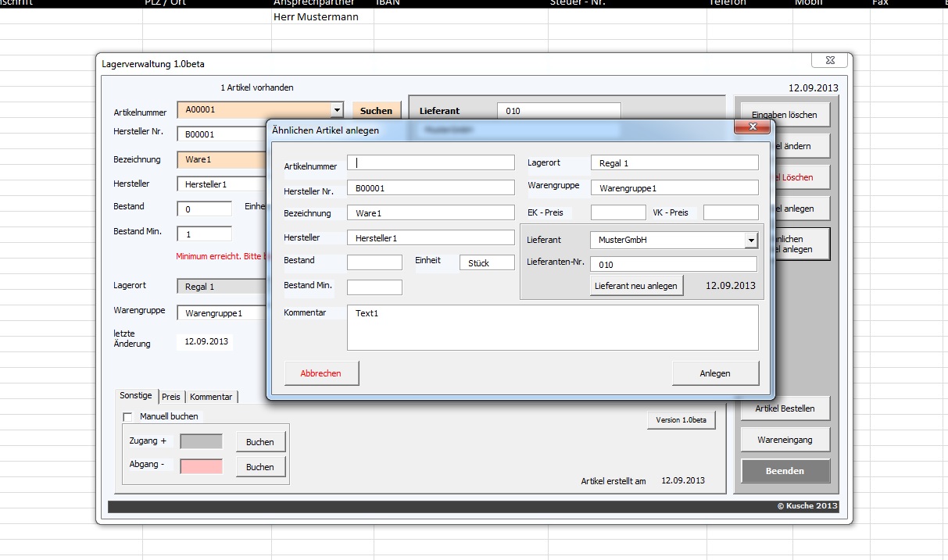Confirm the new article with Anlegen

[x=714, y=373]
